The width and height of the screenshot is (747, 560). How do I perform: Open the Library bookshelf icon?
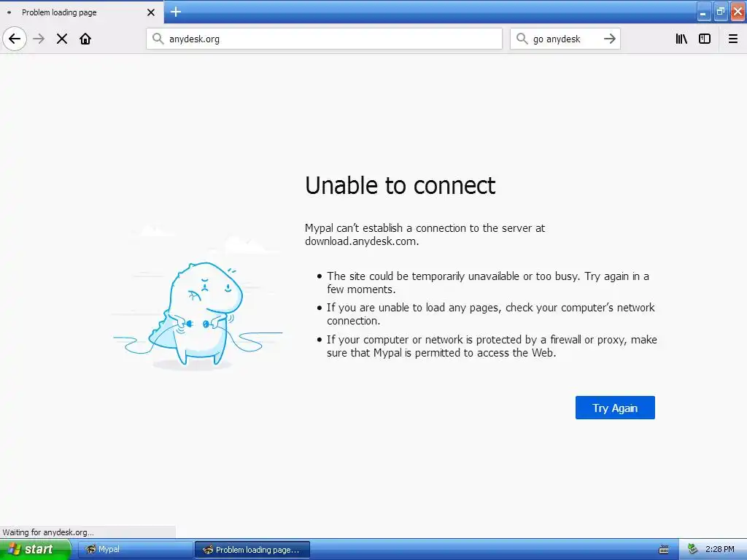click(x=681, y=39)
